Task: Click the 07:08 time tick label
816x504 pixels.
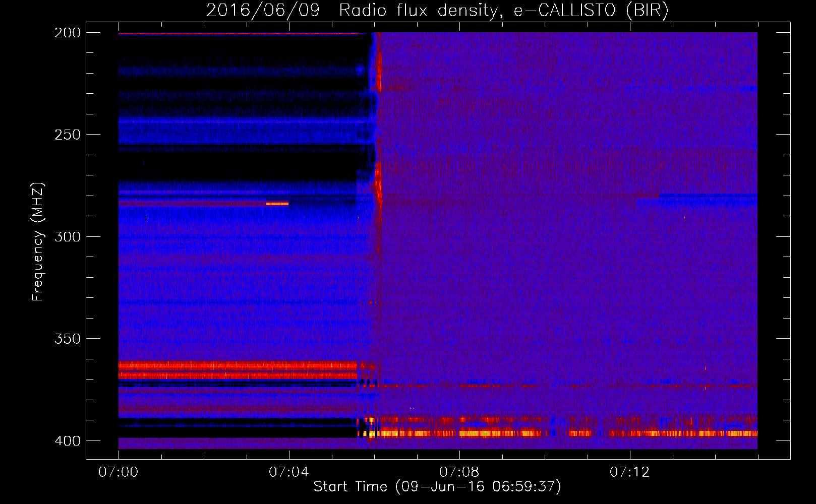Action: tap(459, 472)
